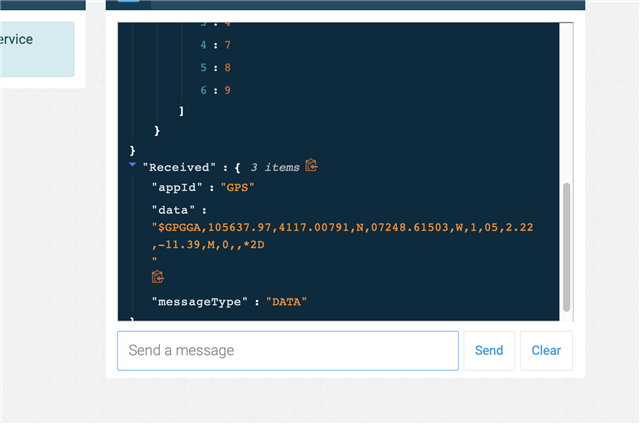Click the "Received" key name
This screenshot has height=424, width=640.
click(179, 167)
